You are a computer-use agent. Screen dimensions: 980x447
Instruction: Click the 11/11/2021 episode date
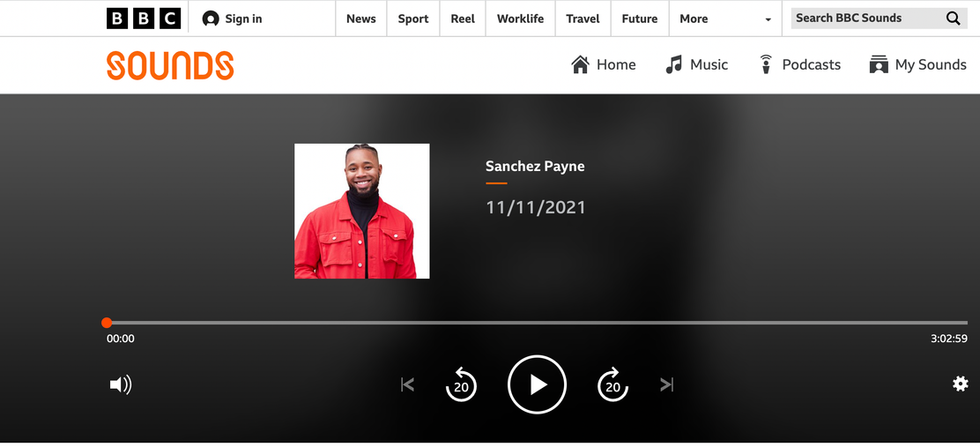click(x=536, y=207)
